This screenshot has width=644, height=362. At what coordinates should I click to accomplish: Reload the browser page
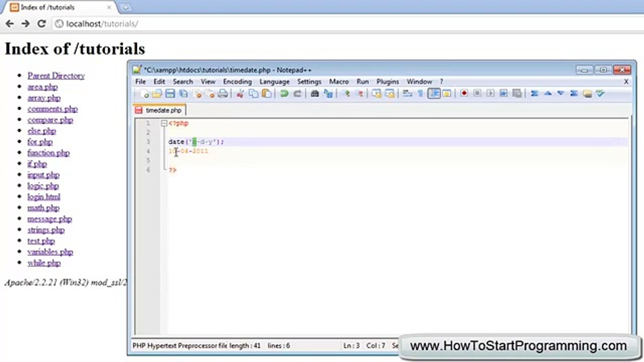[42, 24]
